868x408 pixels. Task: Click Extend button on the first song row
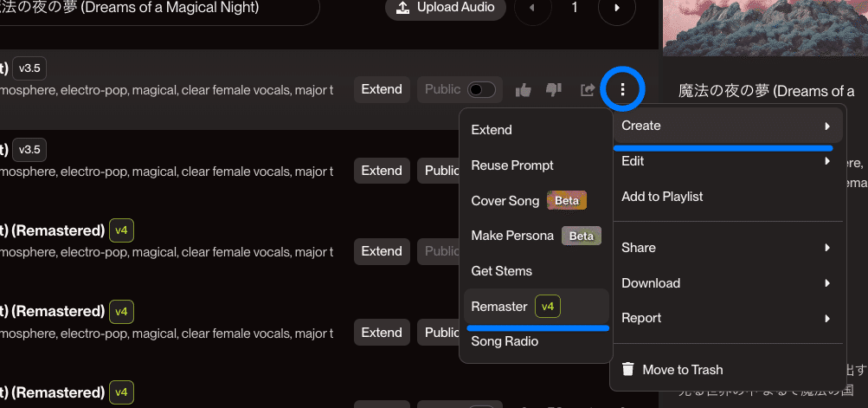[382, 89]
